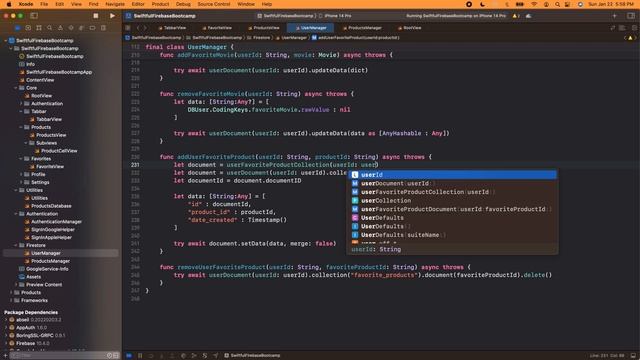This screenshot has height=360, width=640.
Task: Collapse the Subviews folder
Action: coord(26,143)
